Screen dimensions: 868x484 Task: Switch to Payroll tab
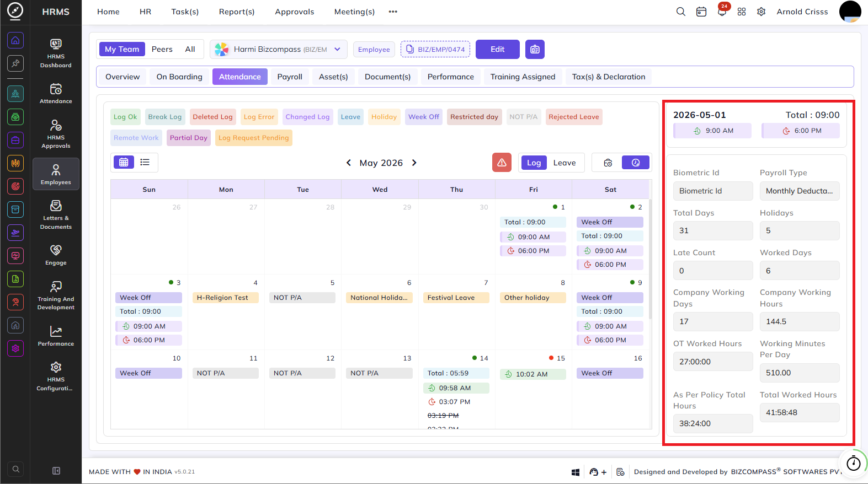tap(290, 77)
